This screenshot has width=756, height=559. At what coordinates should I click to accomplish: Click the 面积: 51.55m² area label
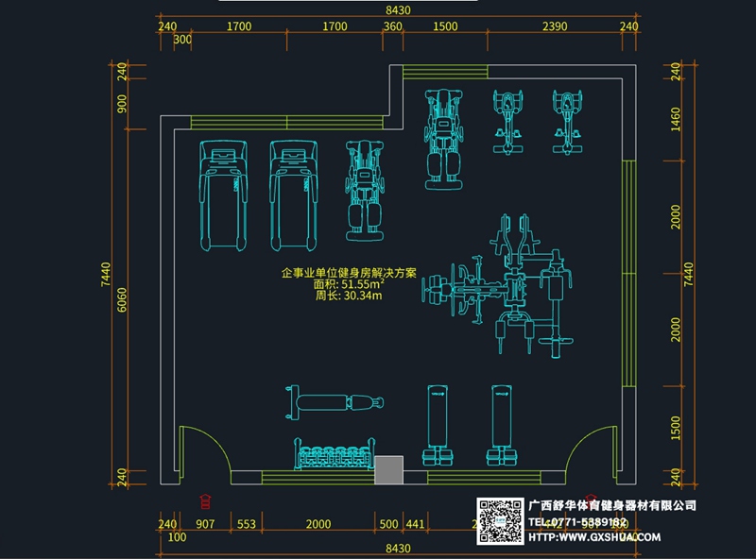point(349,283)
